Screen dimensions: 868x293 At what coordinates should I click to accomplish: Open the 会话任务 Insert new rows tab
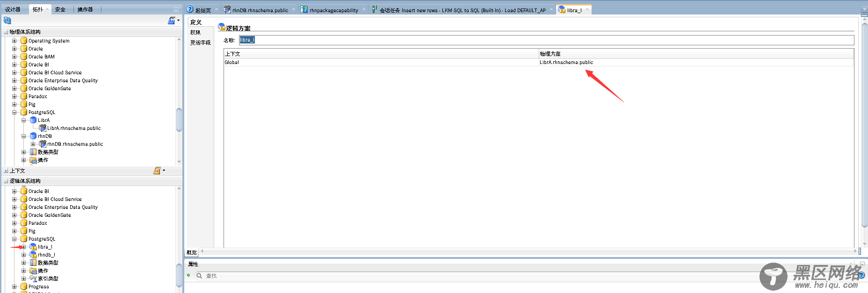(x=463, y=10)
